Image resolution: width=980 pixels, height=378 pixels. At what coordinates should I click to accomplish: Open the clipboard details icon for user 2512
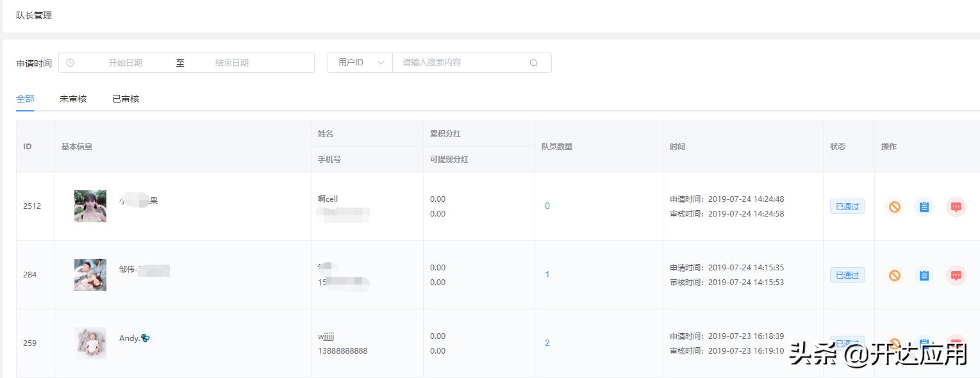(924, 206)
